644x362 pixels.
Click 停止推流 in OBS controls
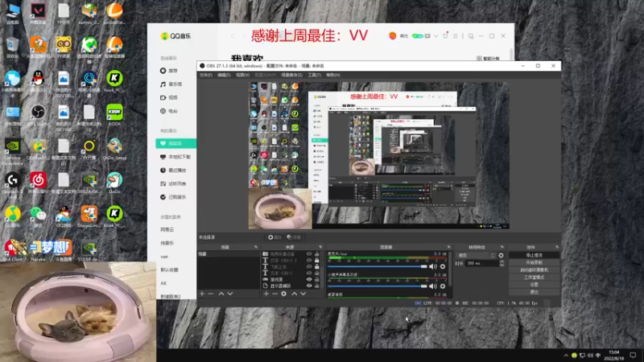534,255
